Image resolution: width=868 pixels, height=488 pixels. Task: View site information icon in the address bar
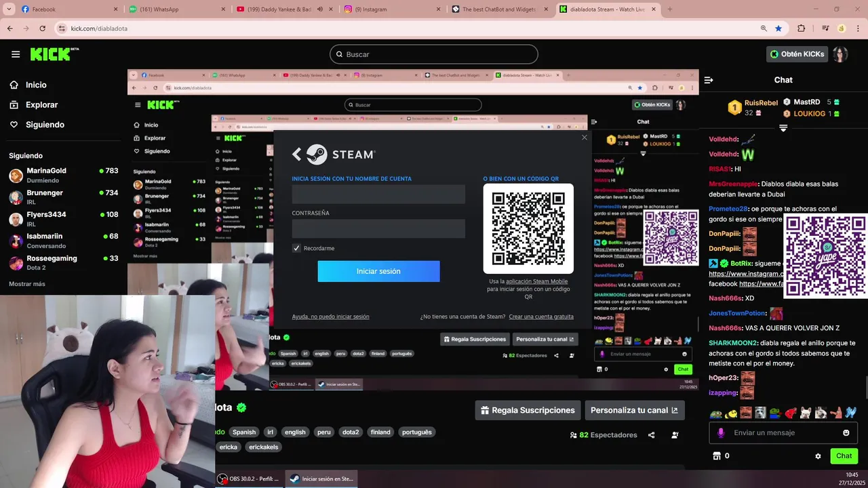coord(62,28)
